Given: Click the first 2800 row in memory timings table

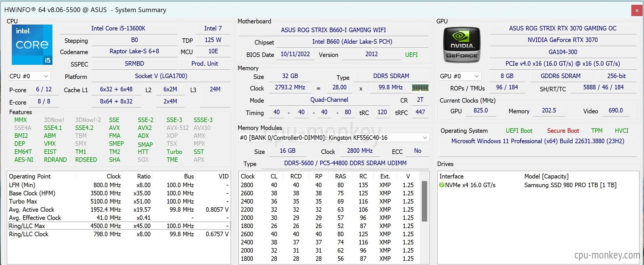Looking at the screenshot, I should (329, 185).
